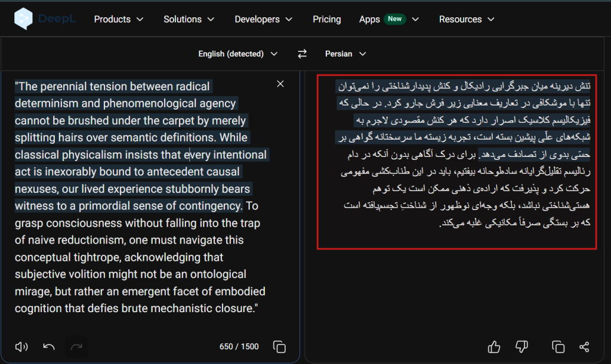Click the word 'reductionism' in the source text
The width and height of the screenshot is (611, 364).
pyautogui.click(x=92, y=240)
